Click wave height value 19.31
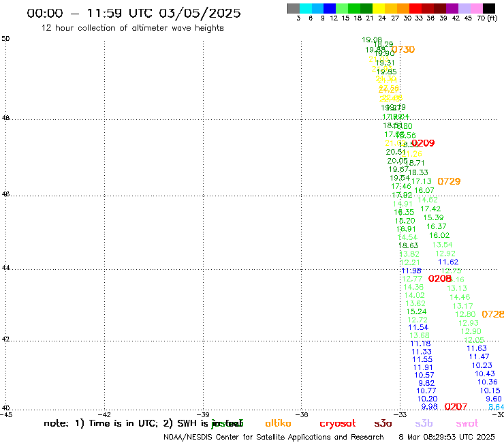Viewport: 504px width, 443px height. [x=385, y=63]
